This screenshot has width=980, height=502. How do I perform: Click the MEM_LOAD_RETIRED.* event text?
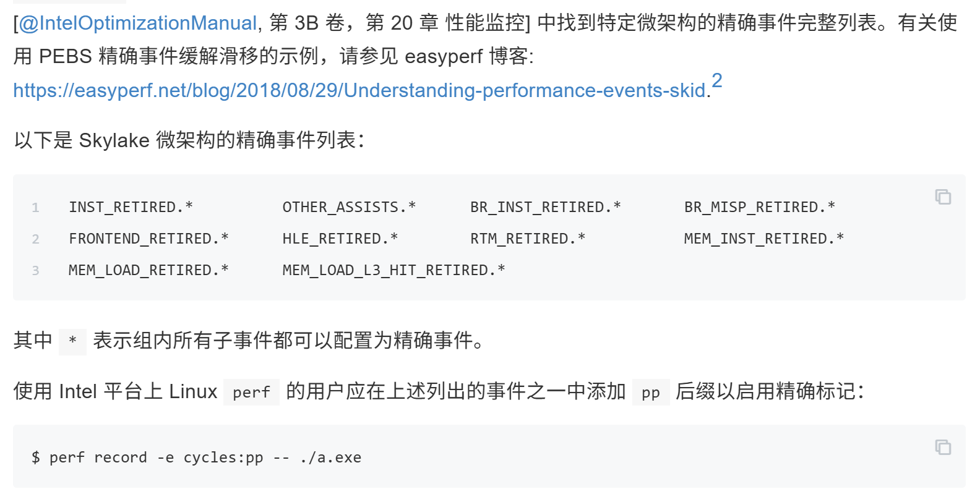point(148,270)
